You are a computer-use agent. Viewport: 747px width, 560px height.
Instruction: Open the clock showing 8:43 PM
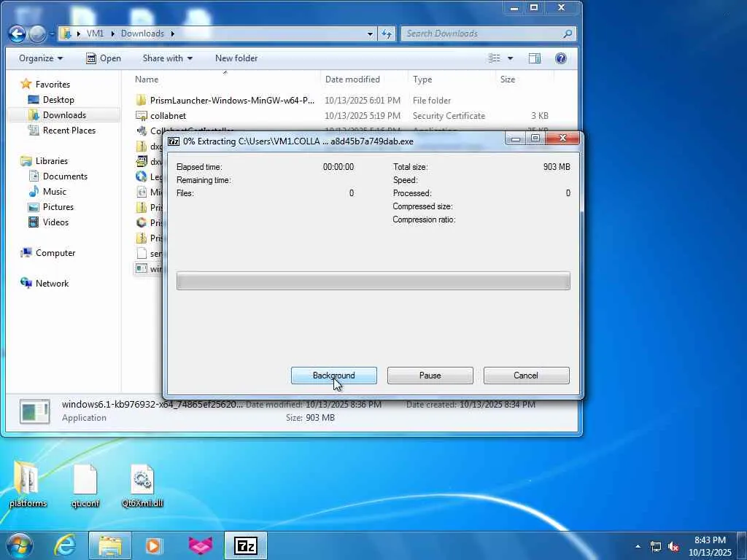click(710, 546)
